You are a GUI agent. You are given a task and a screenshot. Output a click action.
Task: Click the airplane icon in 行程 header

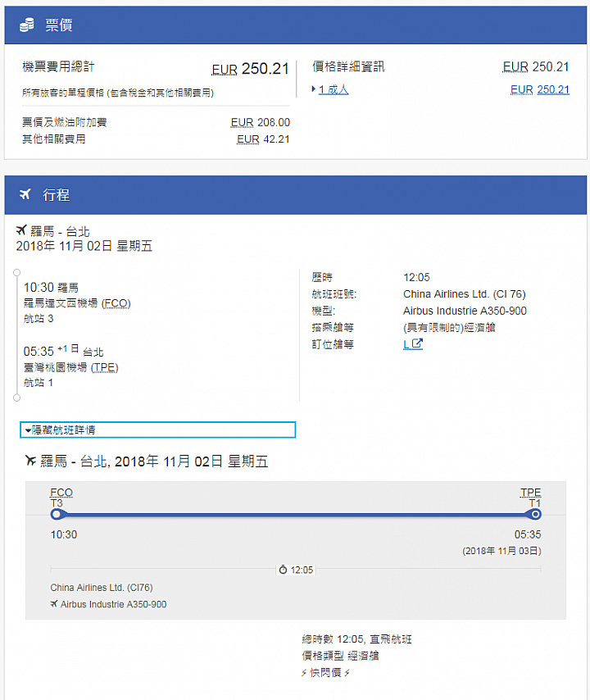(x=25, y=194)
